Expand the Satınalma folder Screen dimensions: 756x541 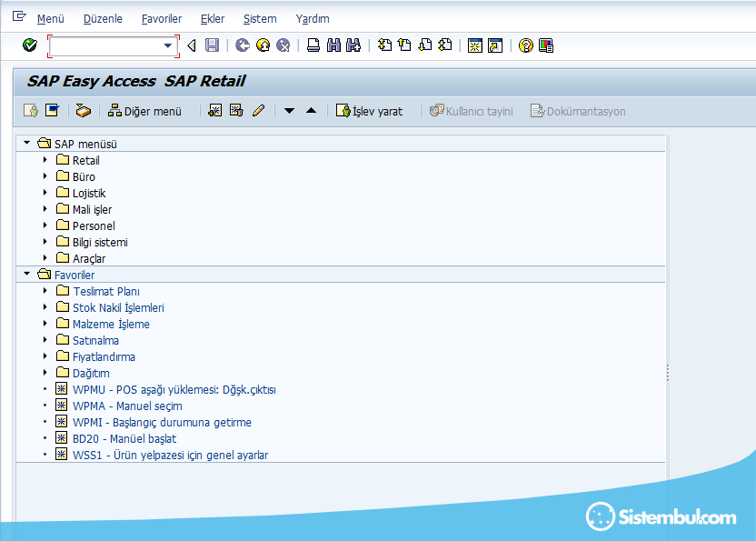45,340
